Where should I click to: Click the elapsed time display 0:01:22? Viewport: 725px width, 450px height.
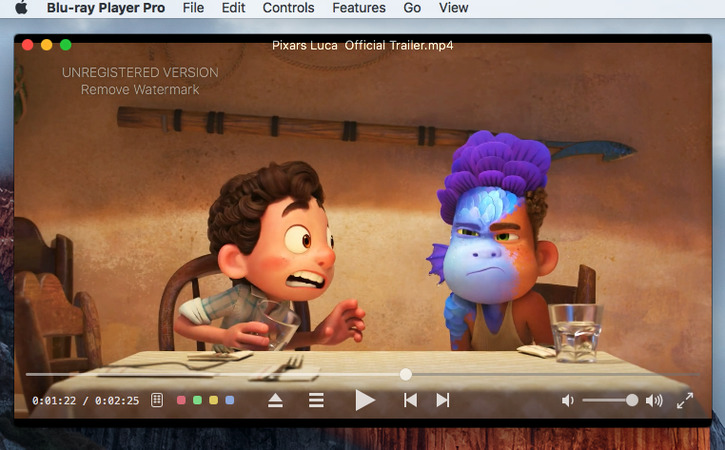pyautogui.click(x=54, y=401)
